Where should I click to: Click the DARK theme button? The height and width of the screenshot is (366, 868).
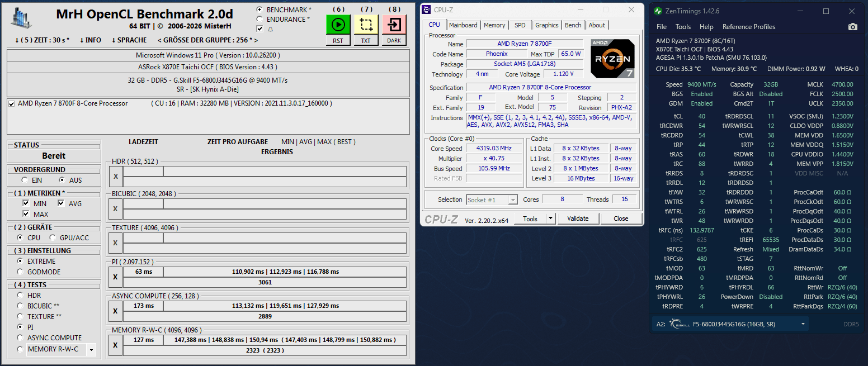[394, 40]
